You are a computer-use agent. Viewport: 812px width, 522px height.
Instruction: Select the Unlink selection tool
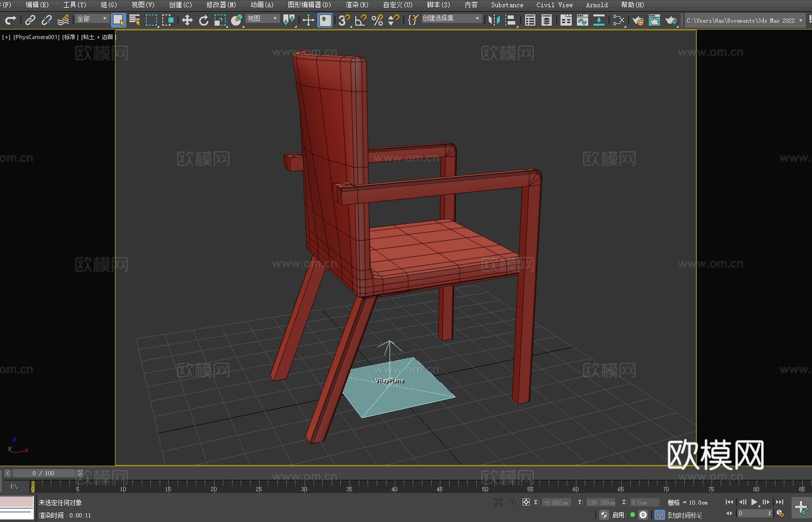click(x=47, y=20)
